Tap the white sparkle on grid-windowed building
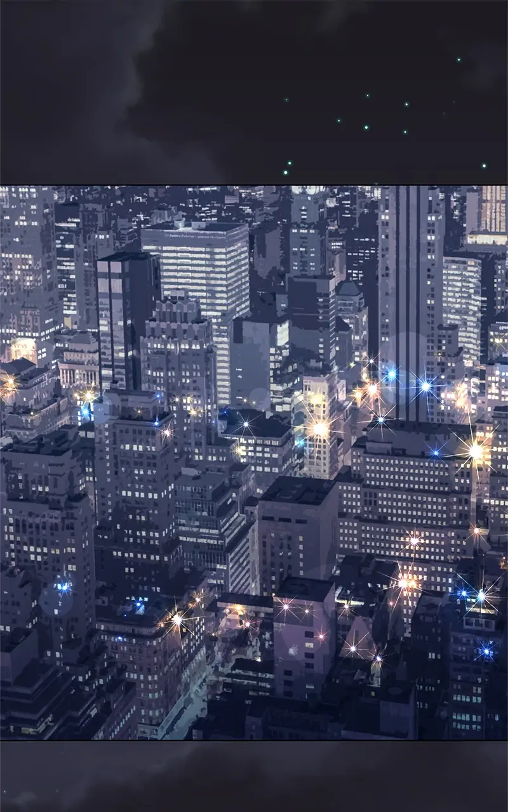 coord(413,541)
